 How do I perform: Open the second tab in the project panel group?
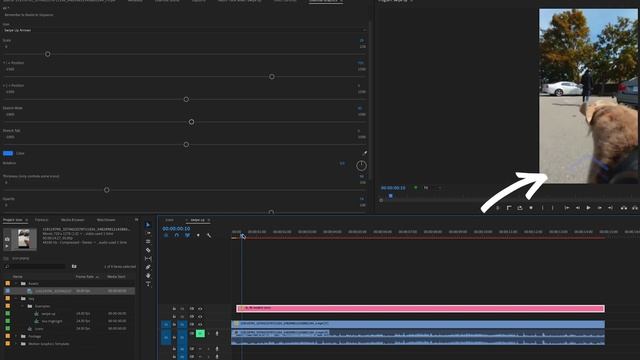click(42, 220)
